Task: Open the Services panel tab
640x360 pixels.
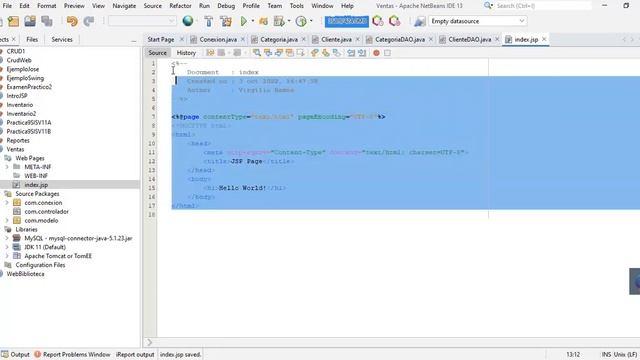Action: tap(62, 39)
